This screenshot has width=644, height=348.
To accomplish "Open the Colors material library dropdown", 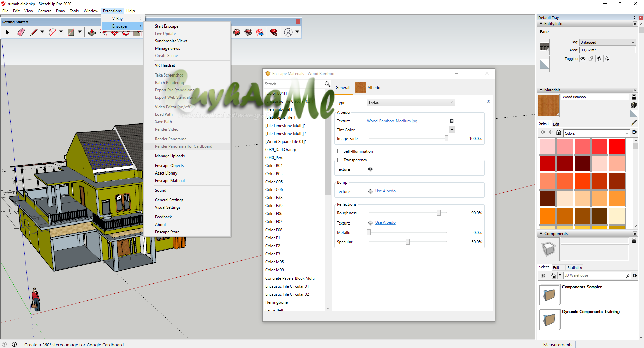I will coord(596,133).
